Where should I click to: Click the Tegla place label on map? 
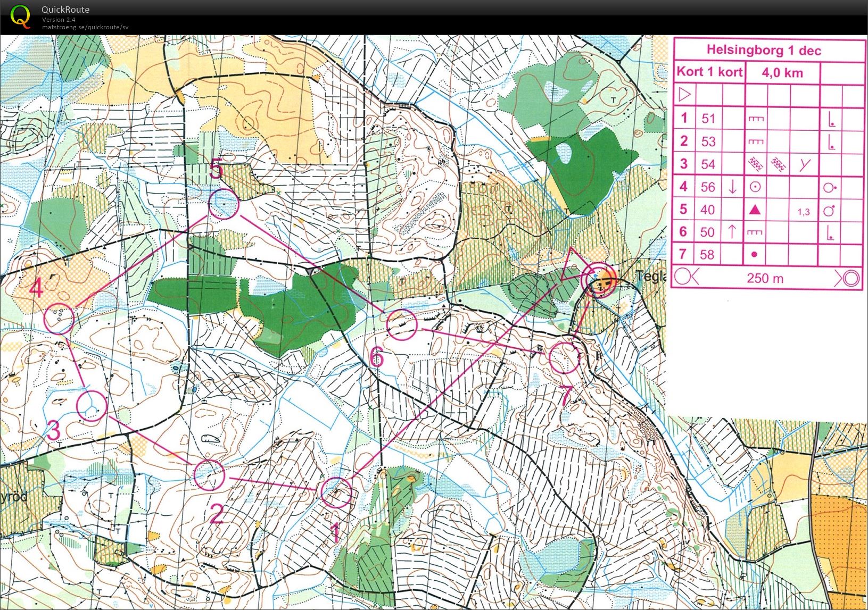[x=650, y=276]
